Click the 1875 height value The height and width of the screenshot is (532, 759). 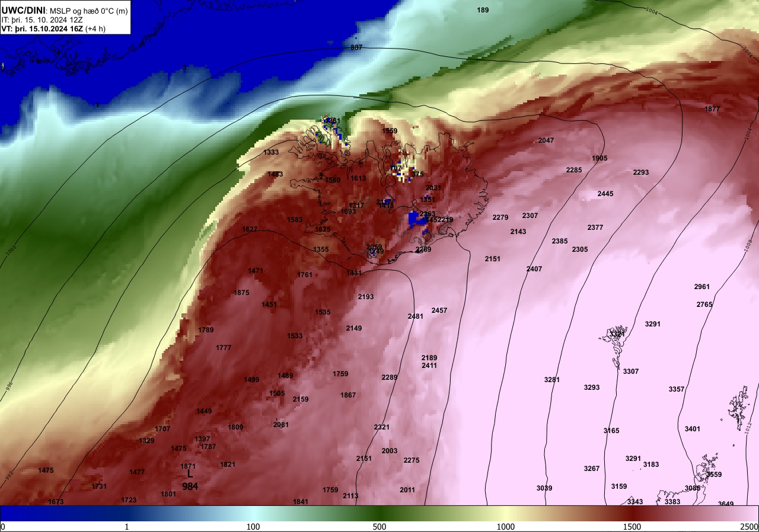tap(242, 293)
